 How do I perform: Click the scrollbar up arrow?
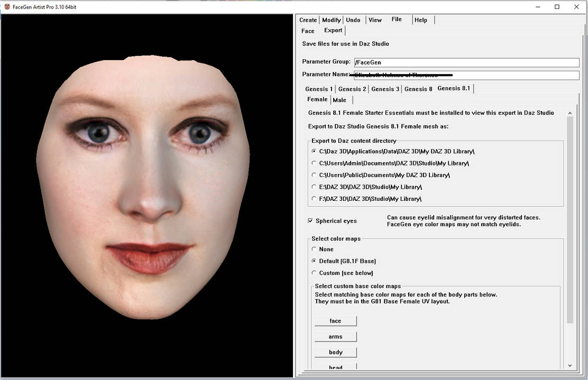pyautogui.click(x=570, y=113)
